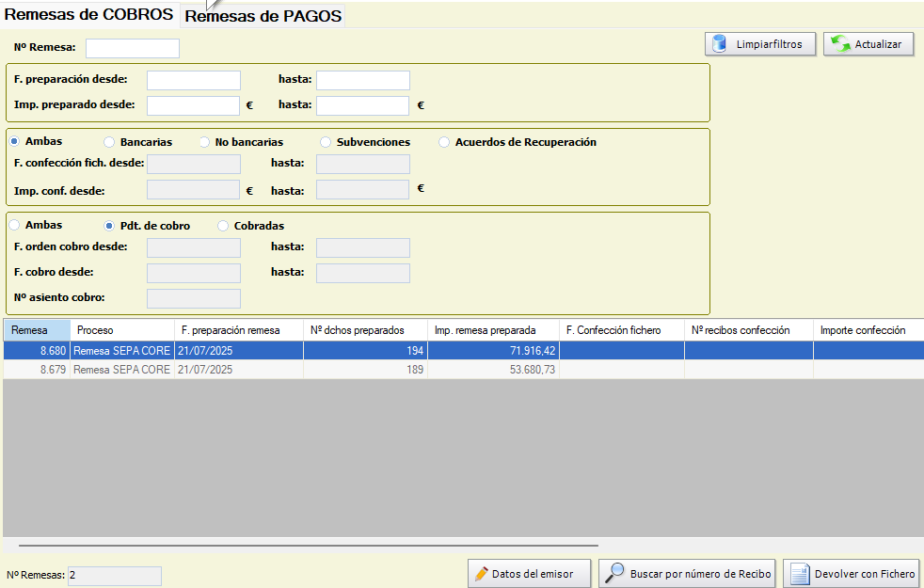Sort by Imp. remesa preparada column
The image size is (924, 588).
point(493,330)
